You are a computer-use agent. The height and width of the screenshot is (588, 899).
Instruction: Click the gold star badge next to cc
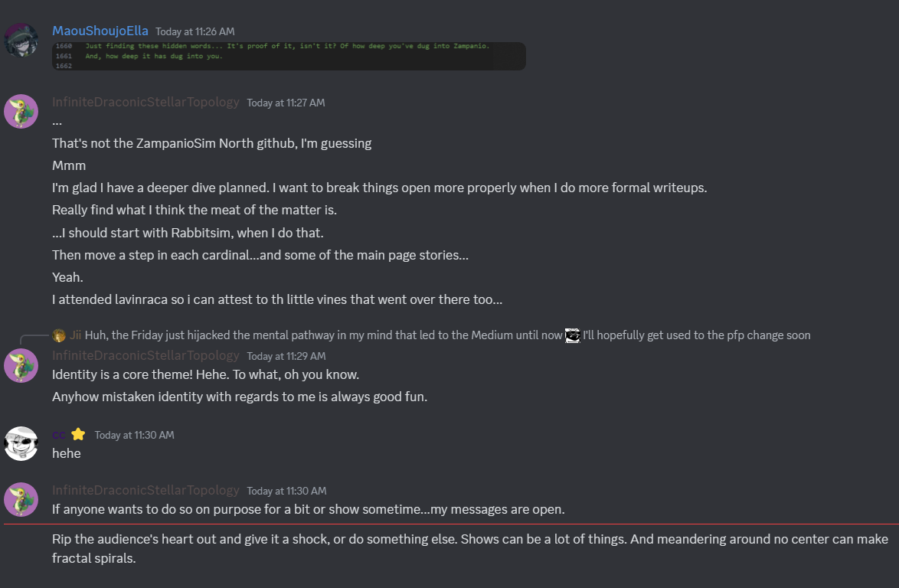pyautogui.click(x=78, y=435)
